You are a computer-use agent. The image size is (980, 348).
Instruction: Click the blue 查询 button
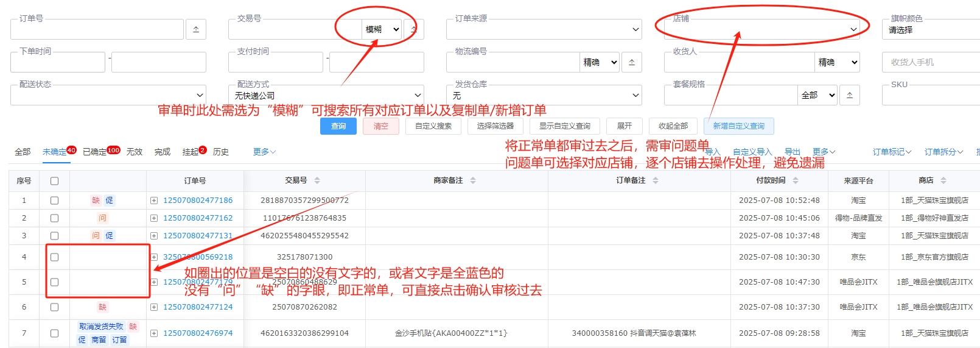(338, 126)
